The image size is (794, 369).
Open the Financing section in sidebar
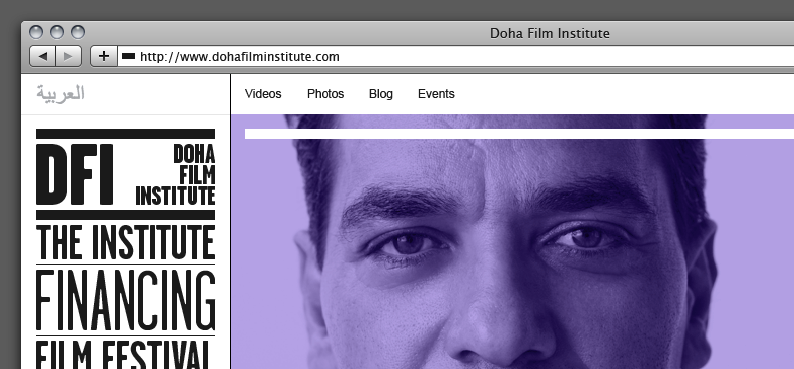click(126, 300)
